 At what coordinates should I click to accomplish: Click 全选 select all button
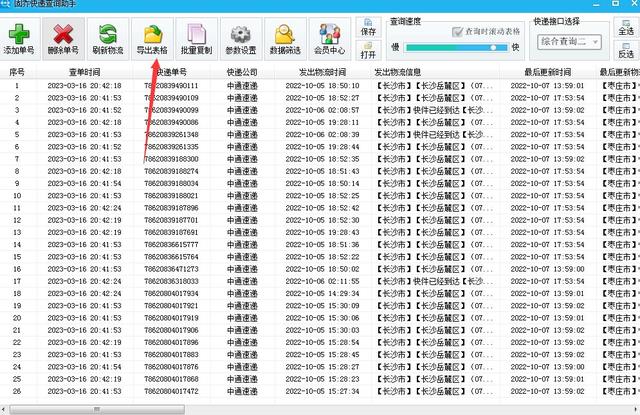(x=626, y=27)
